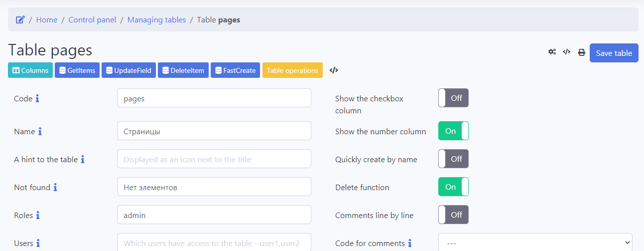Open Table operations
644x251 pixels.
[x=292, y=70]
